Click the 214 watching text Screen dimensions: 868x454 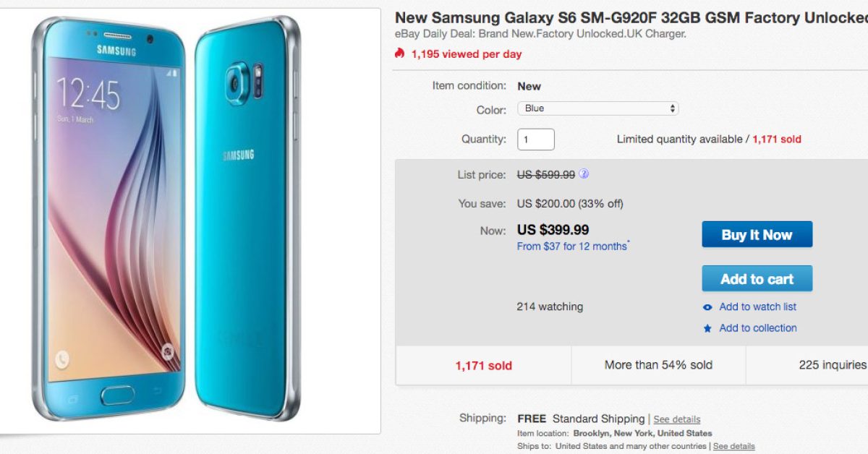click(x=550, y=307)
